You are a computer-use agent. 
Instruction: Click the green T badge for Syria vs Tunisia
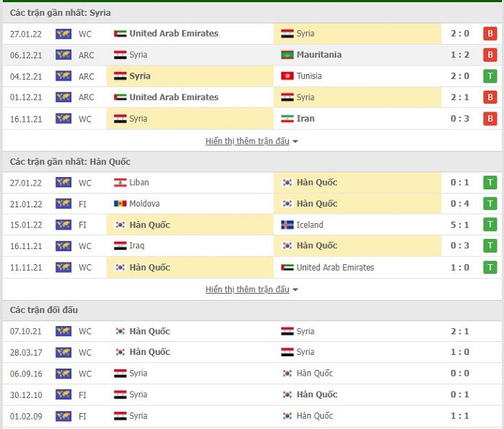point(490,76)
